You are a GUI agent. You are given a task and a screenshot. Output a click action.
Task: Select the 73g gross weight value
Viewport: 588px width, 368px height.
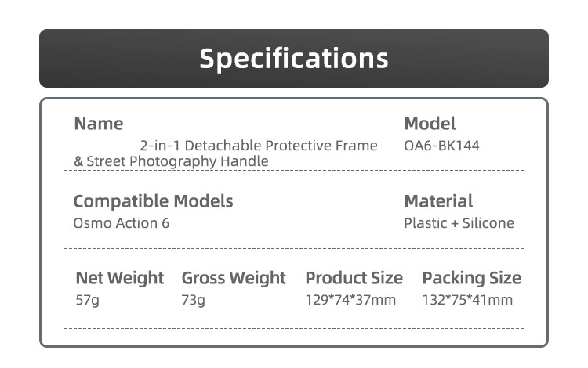click(x=193, y=300)
